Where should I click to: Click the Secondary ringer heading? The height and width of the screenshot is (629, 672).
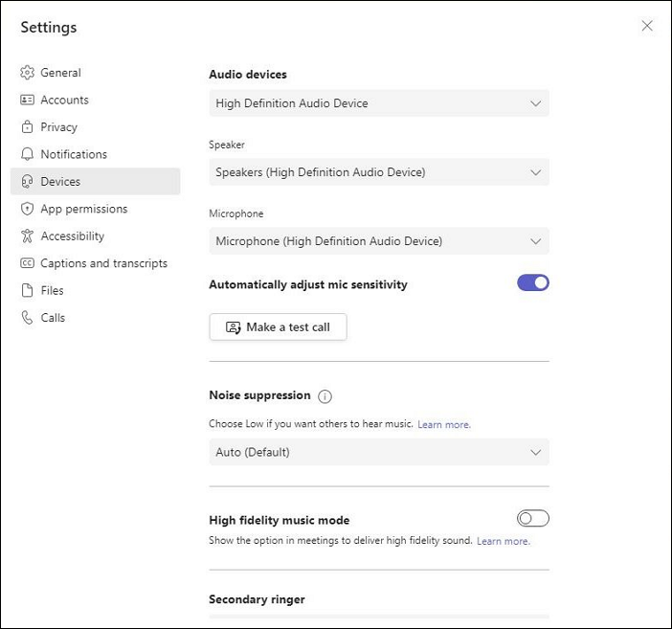click(257, 599)
